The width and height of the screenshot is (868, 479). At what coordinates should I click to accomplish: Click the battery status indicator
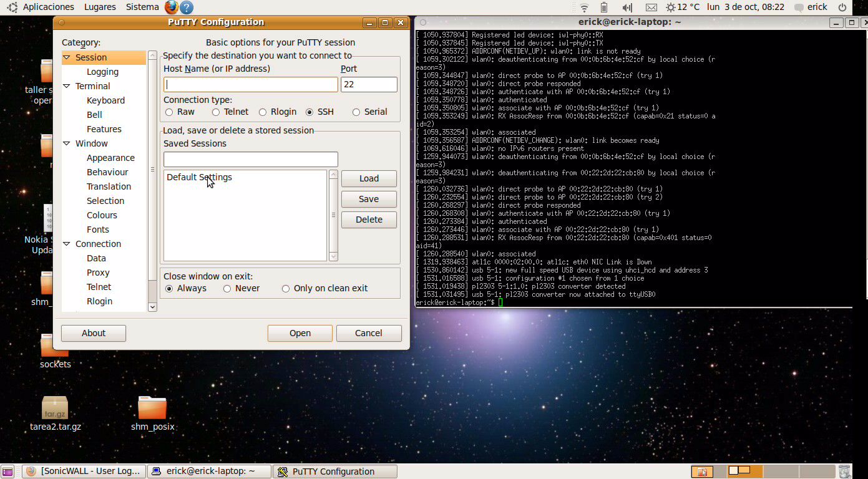coord(603,7)
